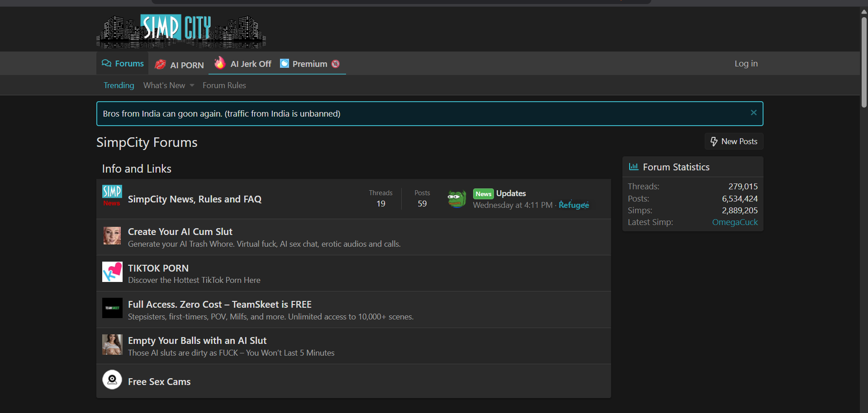Click the Forum Statistics bar chart icon

[x=634, y=167]
